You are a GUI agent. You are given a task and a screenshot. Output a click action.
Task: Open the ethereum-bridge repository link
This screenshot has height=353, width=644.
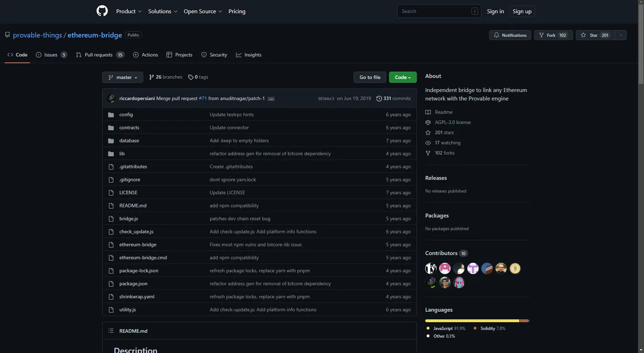[x=95, y=35]
